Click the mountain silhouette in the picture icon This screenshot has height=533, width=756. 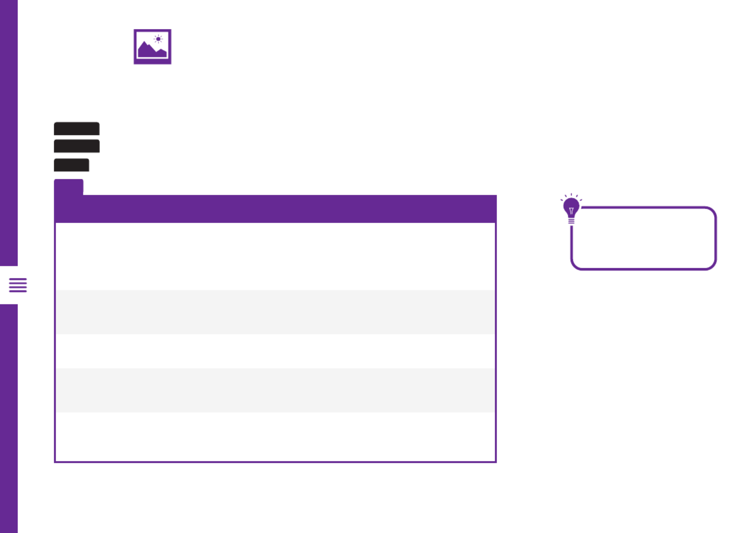(152, 50)
